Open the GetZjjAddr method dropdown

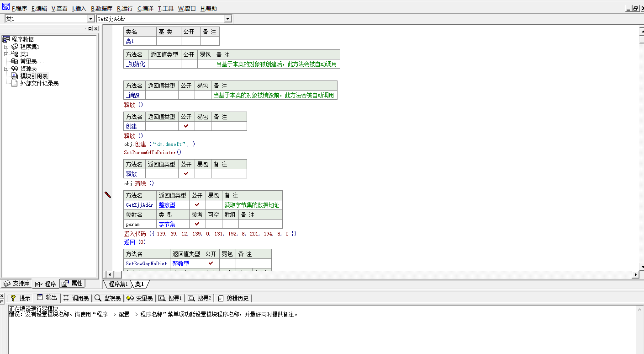click(x=228, y=19)
